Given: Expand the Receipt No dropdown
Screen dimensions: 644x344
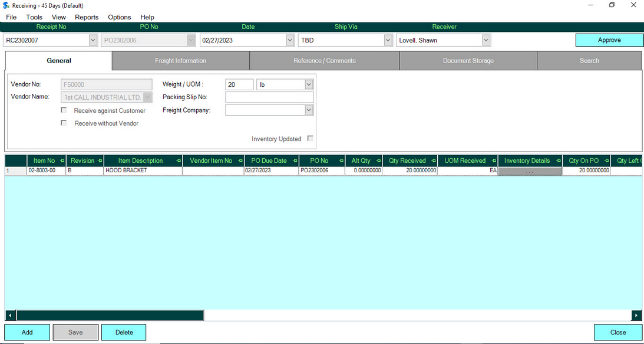Looking at the screenshot, I should pyautogui.click(x=93, y=40).
